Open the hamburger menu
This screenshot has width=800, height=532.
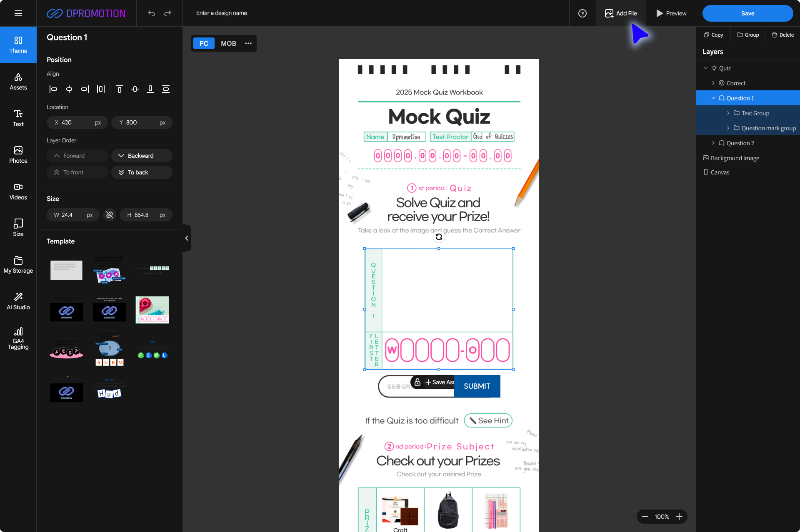click(x=18, y=13)
